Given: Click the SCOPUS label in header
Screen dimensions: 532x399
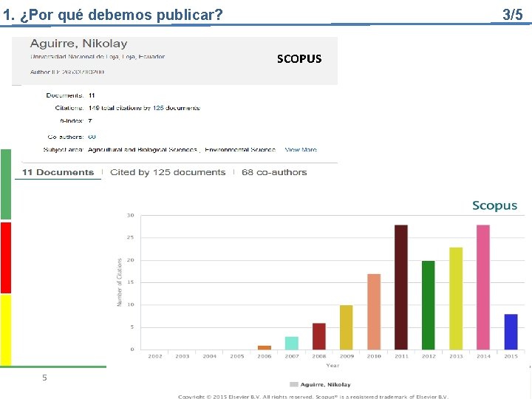Looking at the screenshot, I should 299,58.
